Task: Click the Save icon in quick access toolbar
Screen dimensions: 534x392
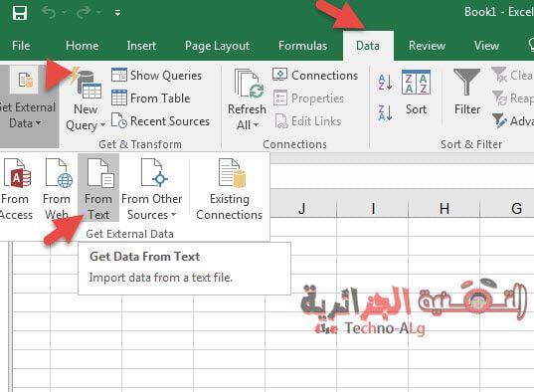Action: pos(20,13)
